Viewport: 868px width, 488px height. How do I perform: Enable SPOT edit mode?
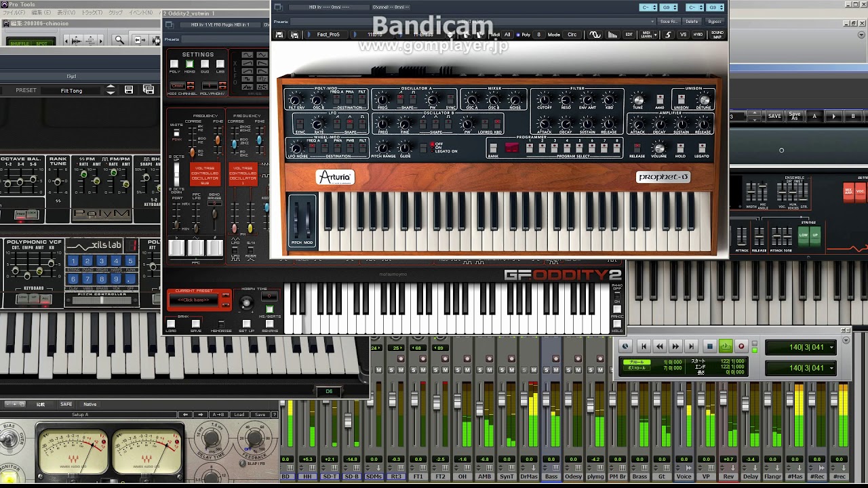tap(42, 43)
